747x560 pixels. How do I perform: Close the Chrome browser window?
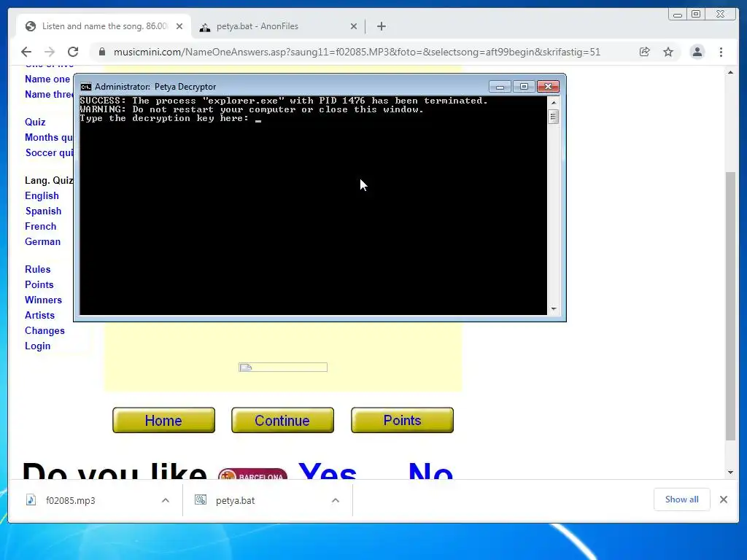click(x=720, y=15)
